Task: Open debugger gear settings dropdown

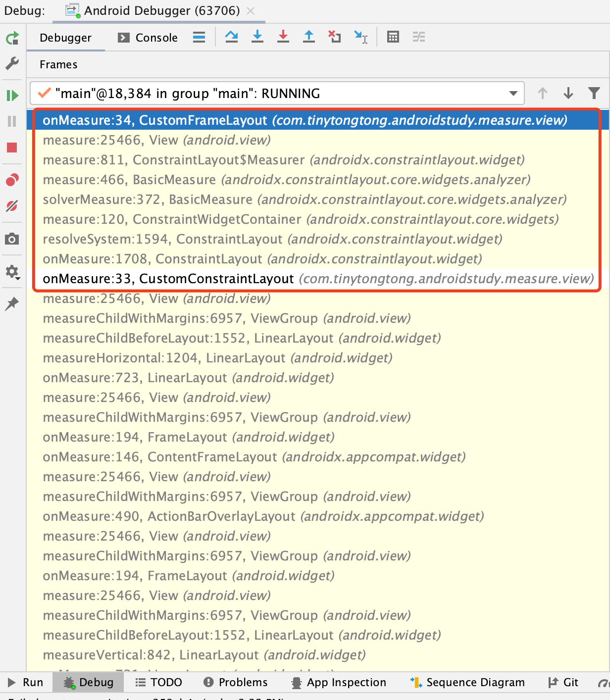Action: pos(12,272)
